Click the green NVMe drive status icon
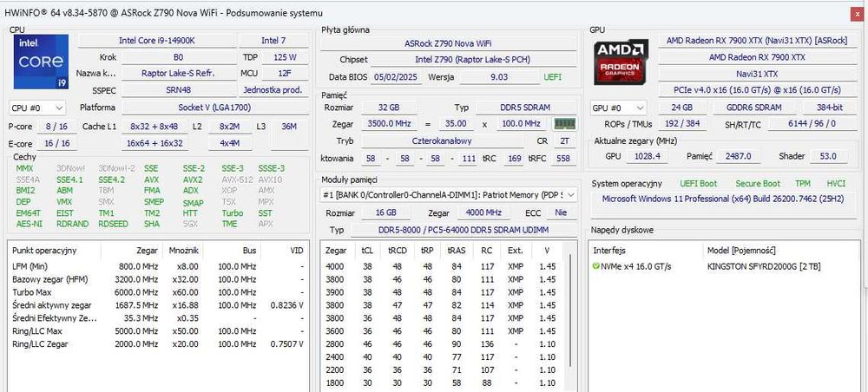The image size is (868, 392). click(x=596, y=266)
